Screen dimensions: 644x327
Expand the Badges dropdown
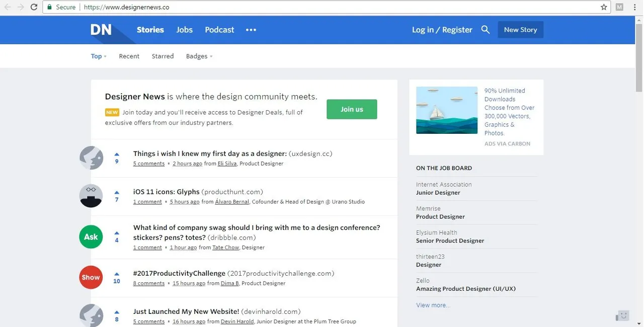[199, 56]
